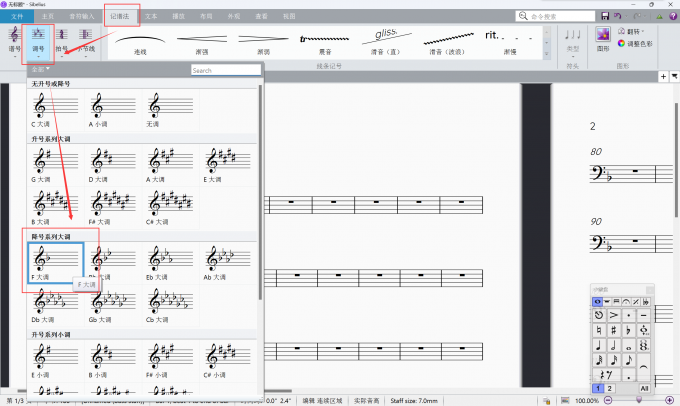Toggle the accent key on keypad
680x406 pixels.
tap(614, 315)
